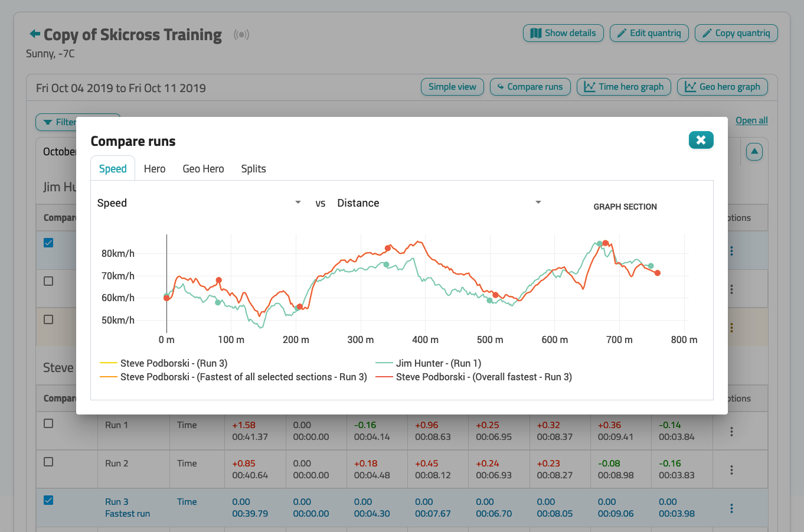Open the Geo hero graph
The image size is (804, 532).
pyautogui.click(x=723, y=87)
